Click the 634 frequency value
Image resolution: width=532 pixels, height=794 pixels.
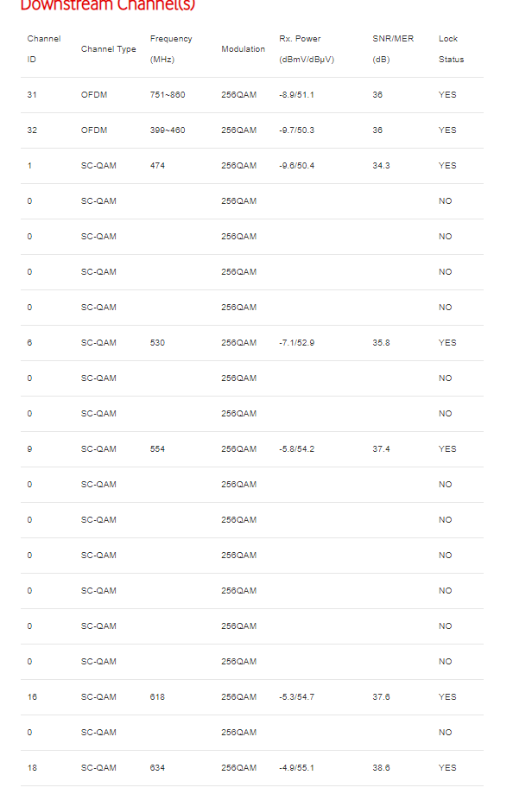pyautogui.click(x=157, y=768)
